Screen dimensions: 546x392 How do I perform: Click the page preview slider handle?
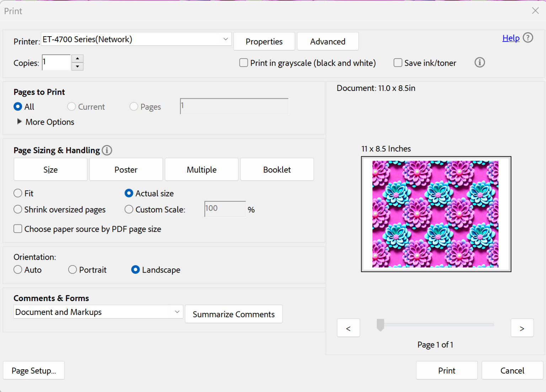coord(380,325)
